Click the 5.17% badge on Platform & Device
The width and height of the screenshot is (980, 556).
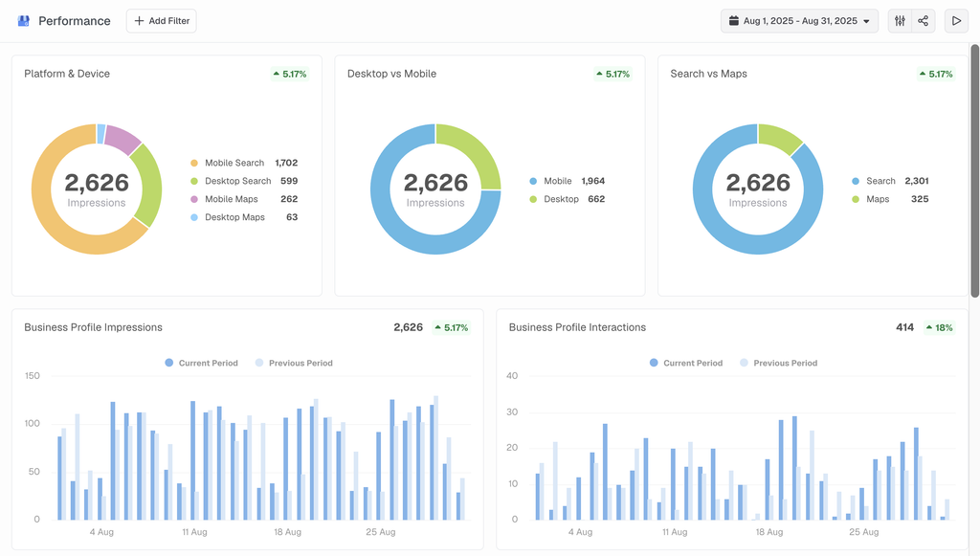[289, 74]
